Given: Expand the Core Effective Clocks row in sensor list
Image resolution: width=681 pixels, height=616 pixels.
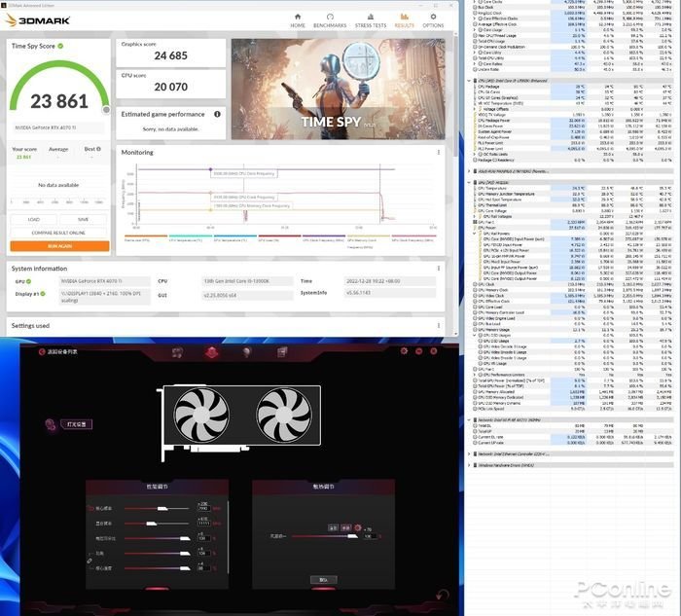Looking at the screenshot, I should tap(475, 18).
